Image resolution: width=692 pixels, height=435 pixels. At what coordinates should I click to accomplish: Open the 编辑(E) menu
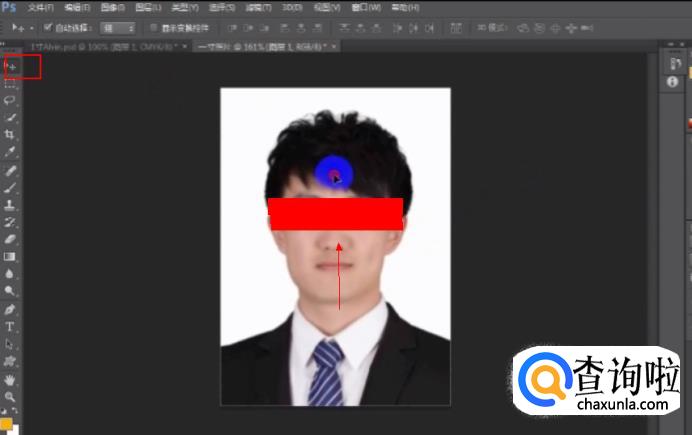point(77,8)
